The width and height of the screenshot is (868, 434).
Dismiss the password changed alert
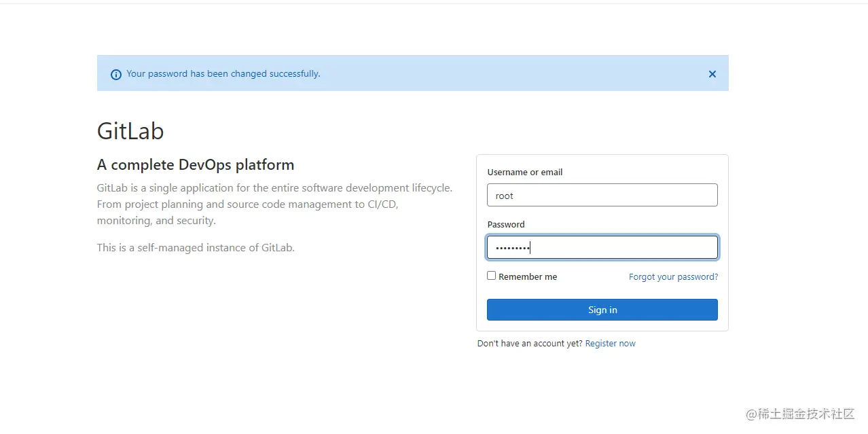coord(712,74)
